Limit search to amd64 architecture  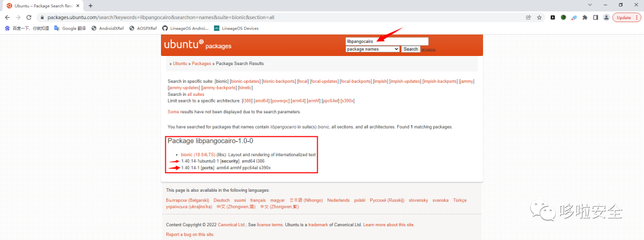pyautogui.click(x=261, y=101)
